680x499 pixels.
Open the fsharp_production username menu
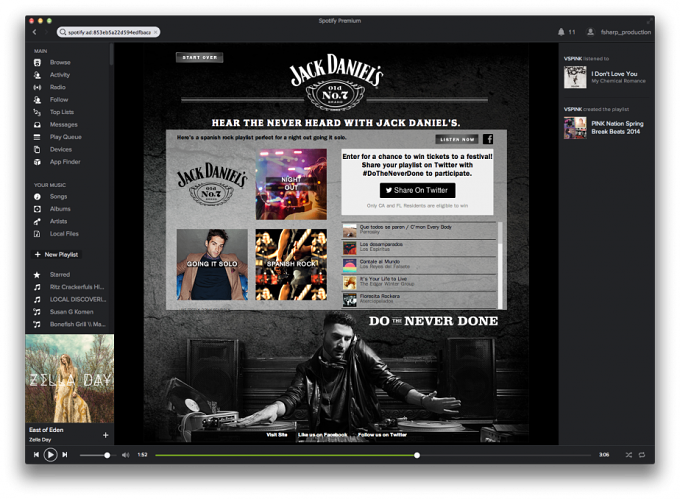tap(625, 32)
